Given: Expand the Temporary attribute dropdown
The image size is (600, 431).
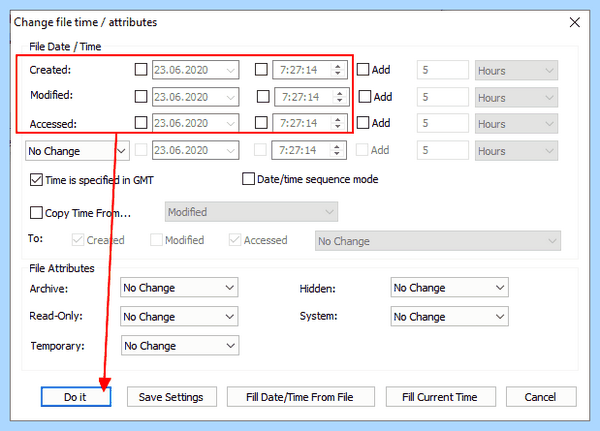Looking at the screenshot, I should coord(180,346).
